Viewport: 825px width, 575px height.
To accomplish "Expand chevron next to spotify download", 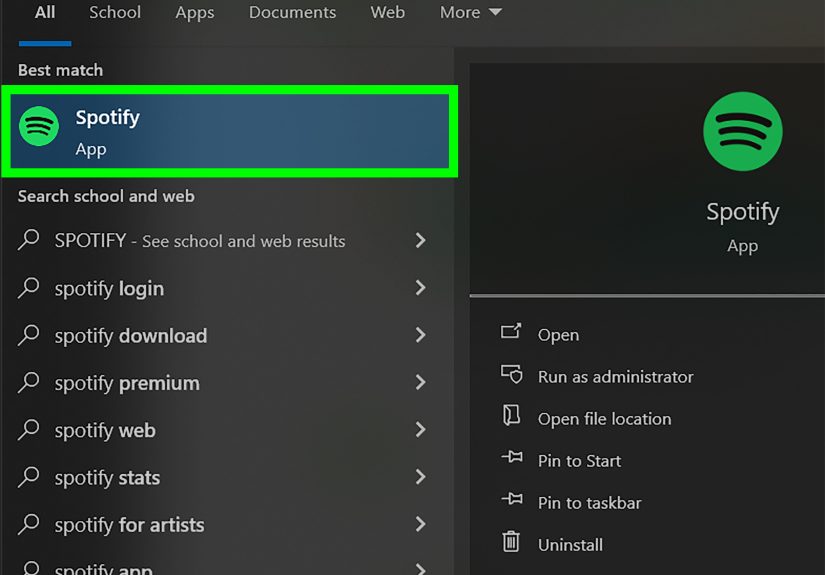I will tap(420, 335).
